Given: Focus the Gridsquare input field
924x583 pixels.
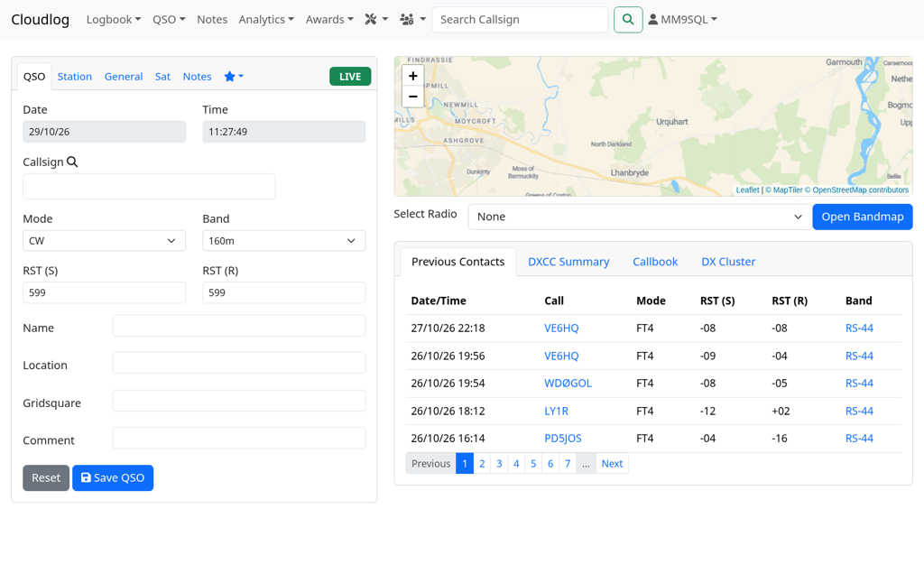Looking at the screenshot, I should tap(238, 401).
